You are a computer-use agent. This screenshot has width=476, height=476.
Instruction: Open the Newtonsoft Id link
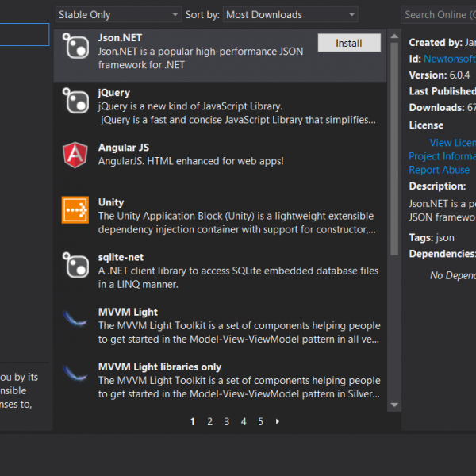tap(450, 59)
